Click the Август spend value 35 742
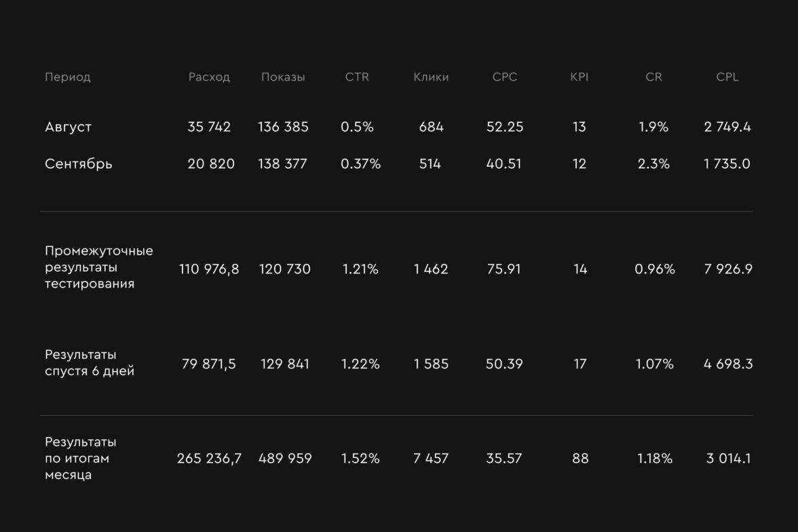 click(x=209, y=127)
